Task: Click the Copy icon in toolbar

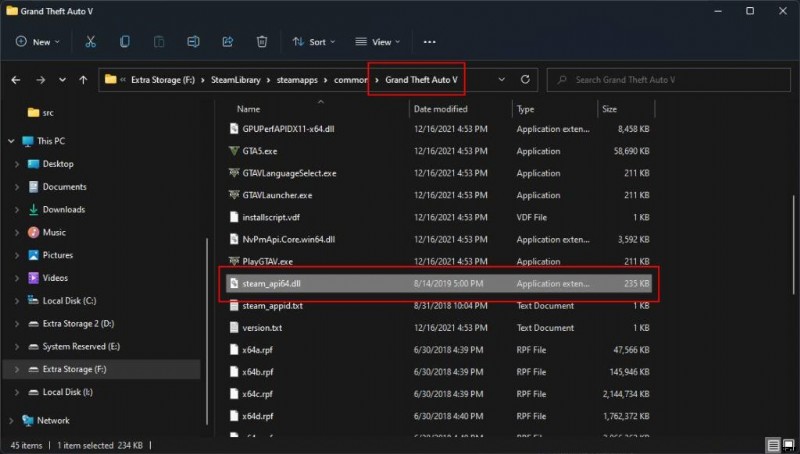Action: coord(124,42)
